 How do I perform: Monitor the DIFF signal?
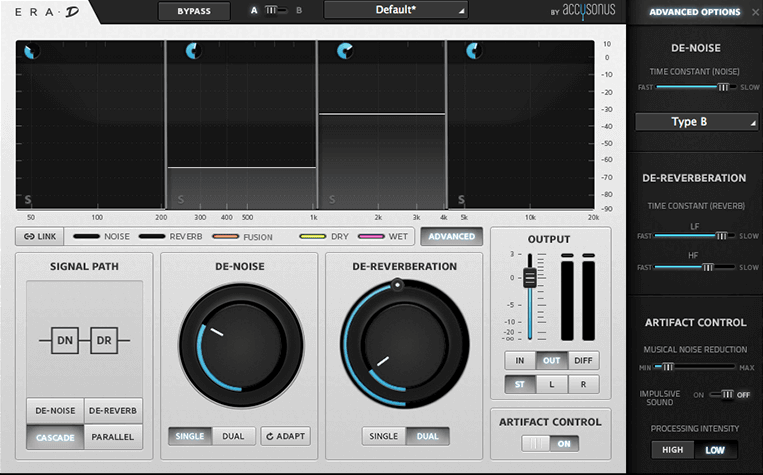pyautogui.click(x=583, y=361)
